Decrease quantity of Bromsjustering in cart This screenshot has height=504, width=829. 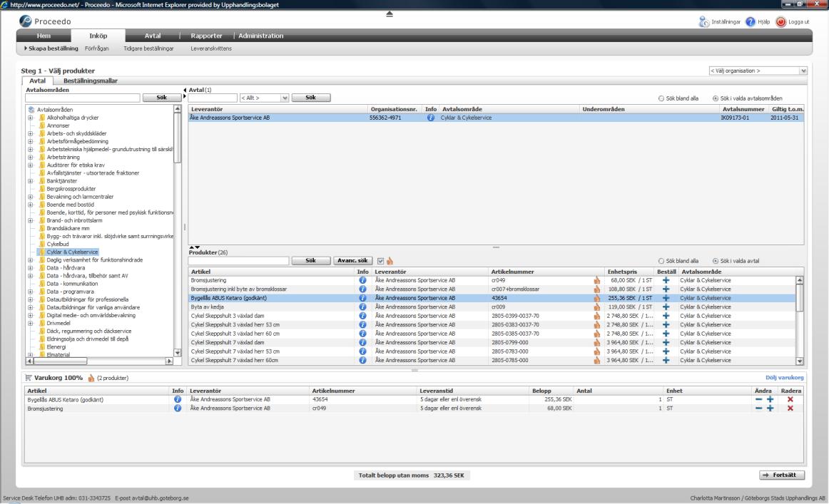point(758,408)
